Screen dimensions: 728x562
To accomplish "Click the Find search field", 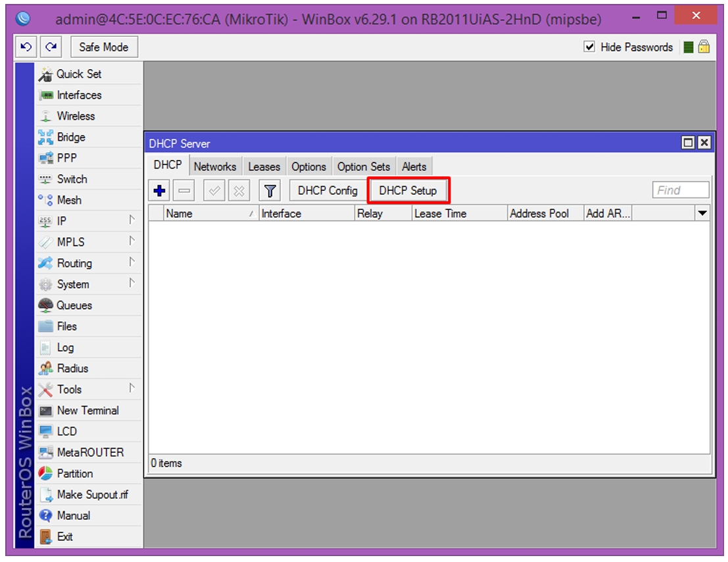I will coord(681,190).
